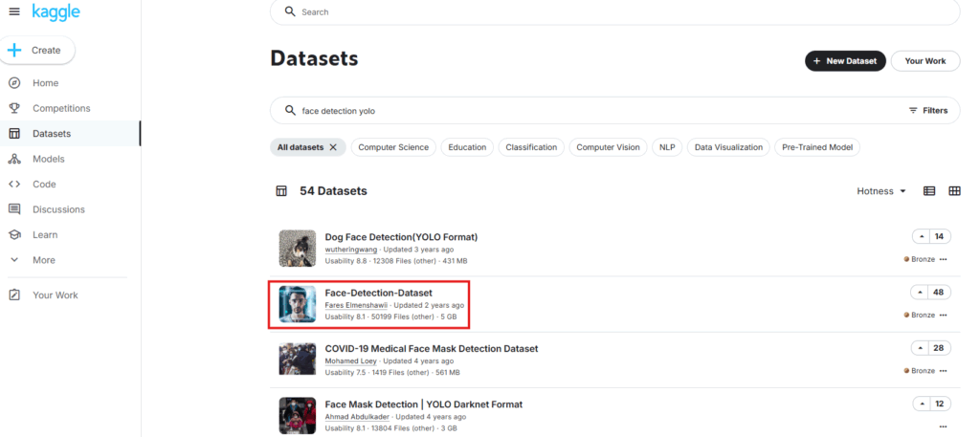The image size is (980, 437).
Task: Click the New Dataset button
Action: (x=845, y=61)
